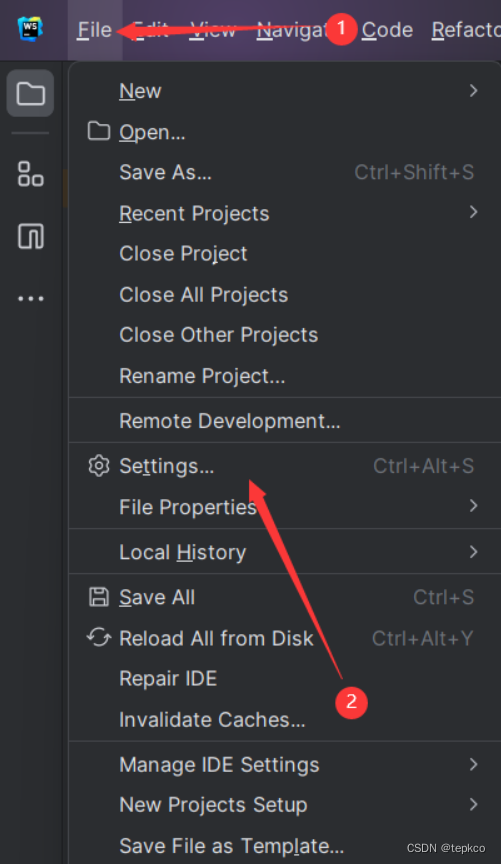Choose Invalidate Caches… entry
The width and height of the screenshot is (501, 864).
click(284, 720)
